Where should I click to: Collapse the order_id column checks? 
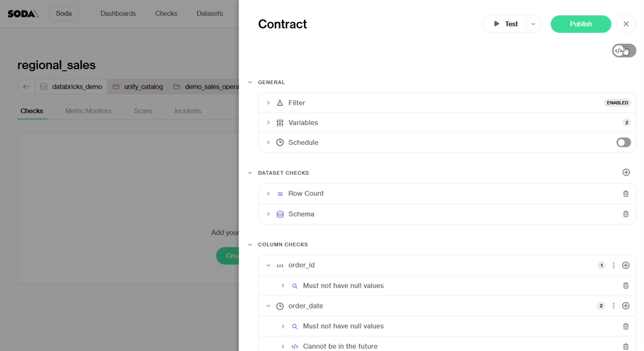(268, 265)
